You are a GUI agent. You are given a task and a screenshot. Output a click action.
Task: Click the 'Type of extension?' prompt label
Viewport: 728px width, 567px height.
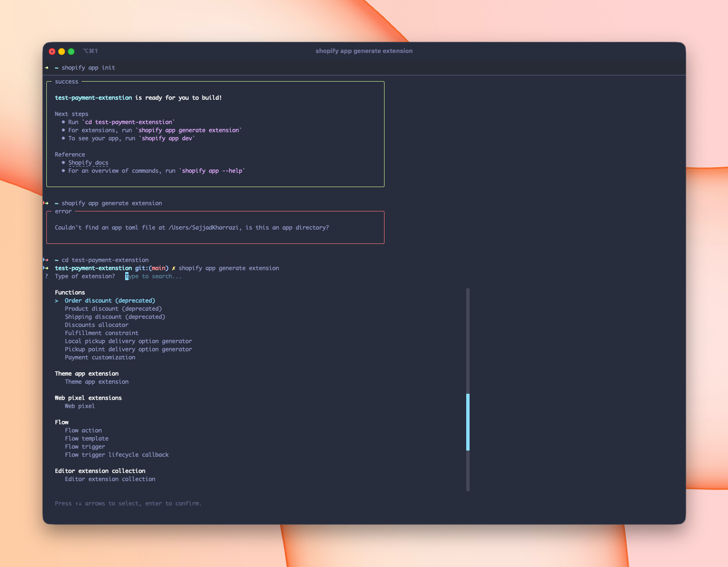85,276
